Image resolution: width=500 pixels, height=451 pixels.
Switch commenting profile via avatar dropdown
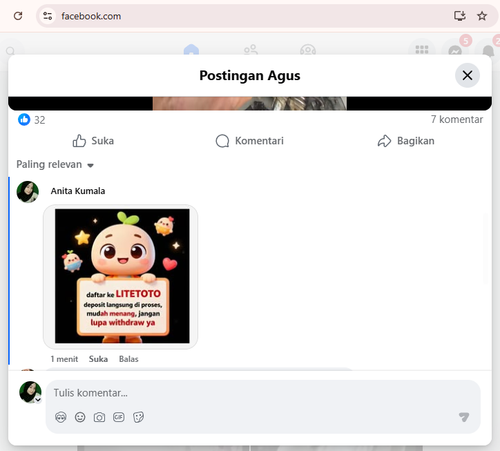30,392
